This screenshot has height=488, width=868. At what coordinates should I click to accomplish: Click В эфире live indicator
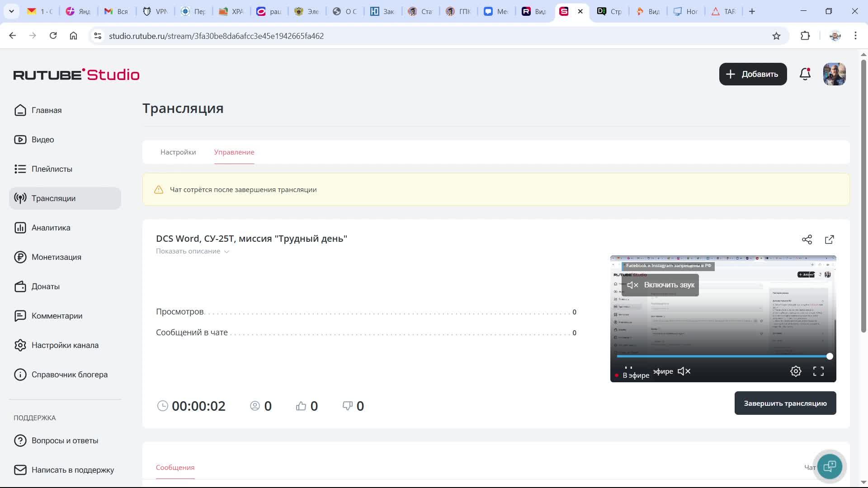632,375
